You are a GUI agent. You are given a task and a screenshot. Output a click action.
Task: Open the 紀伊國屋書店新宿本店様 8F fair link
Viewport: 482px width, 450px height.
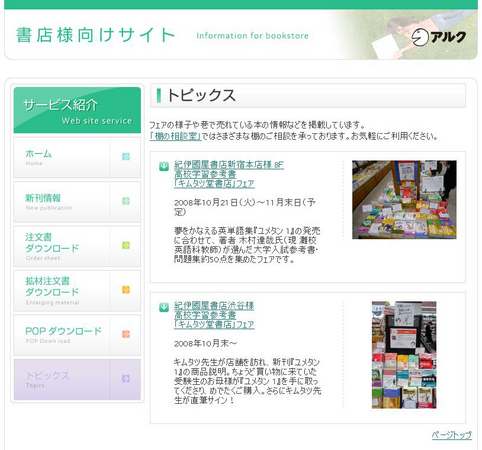point(229,174)
